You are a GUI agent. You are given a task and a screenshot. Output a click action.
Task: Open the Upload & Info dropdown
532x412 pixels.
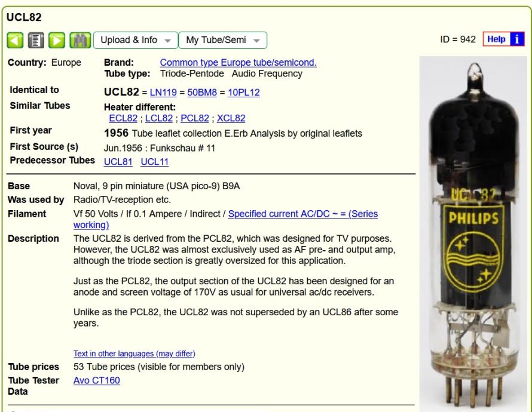tap(135, 41)
